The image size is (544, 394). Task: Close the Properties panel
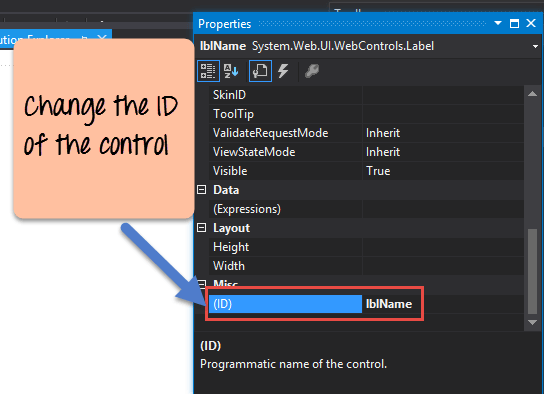(531, 23)
